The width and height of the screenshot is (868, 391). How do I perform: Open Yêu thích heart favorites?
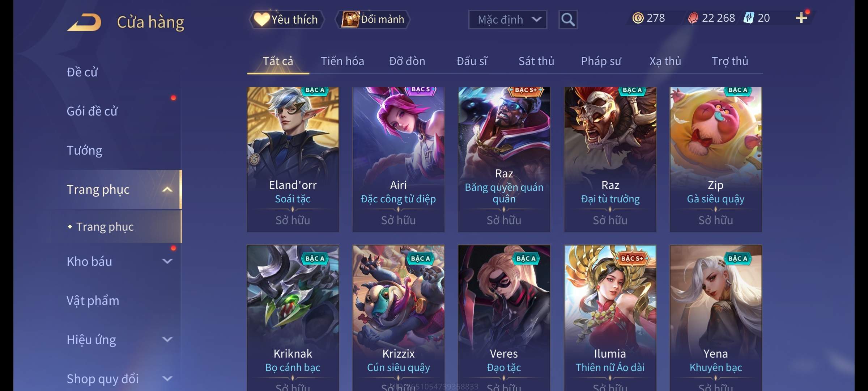pyautogui.click(x=286, y=20)
